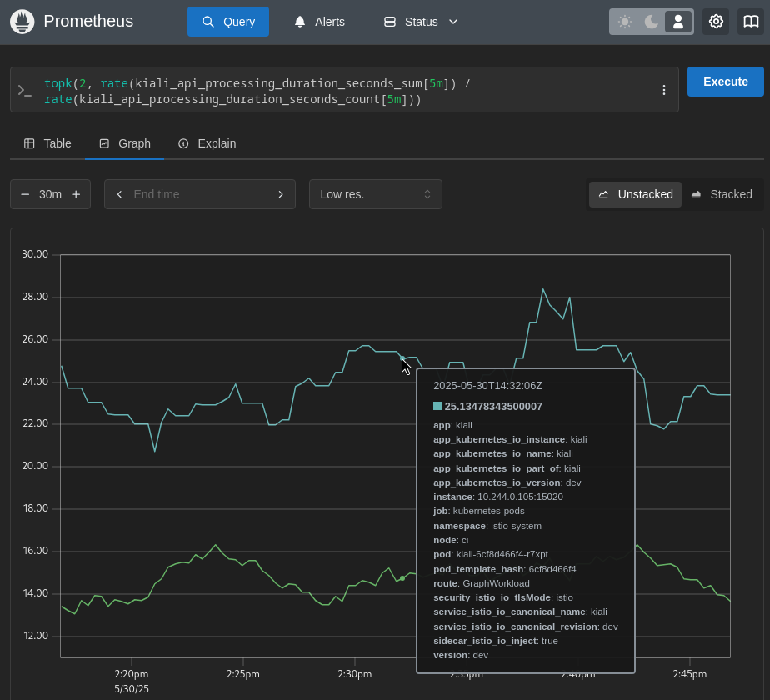Increase graph duration with the plus button

(x=75, y=193)
